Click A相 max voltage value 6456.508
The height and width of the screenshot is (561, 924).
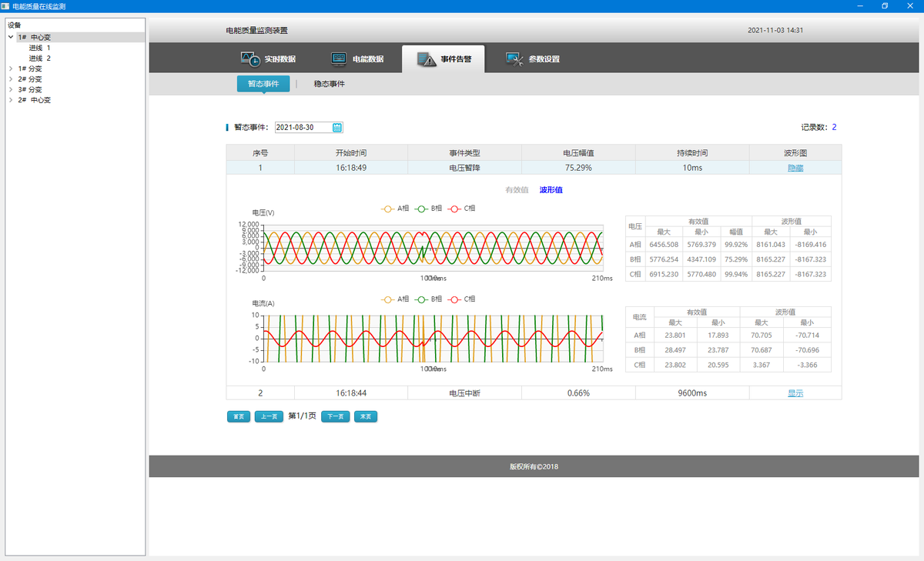click(664, 245)
